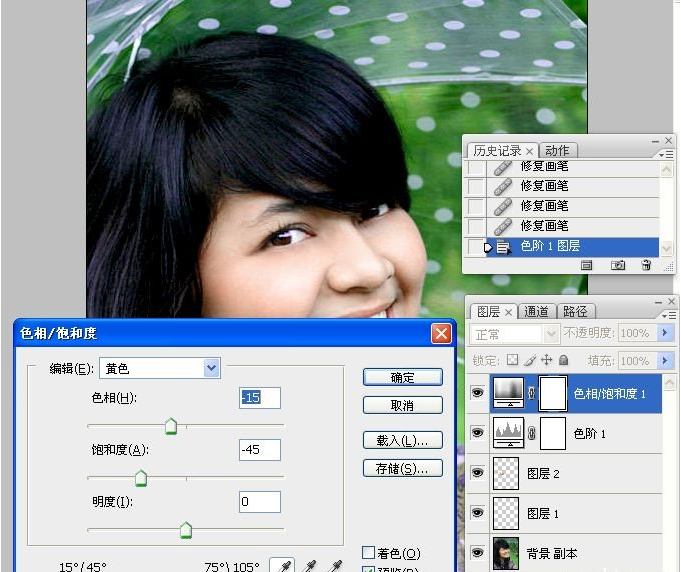
Task: Select the eyedropper tool in Hue/Saturation dialog
Action: [282, 565]
